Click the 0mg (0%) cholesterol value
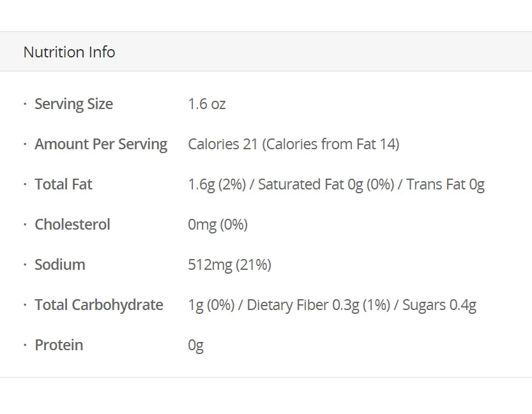Viewport: 532px width, 414px height. (218, 225)
